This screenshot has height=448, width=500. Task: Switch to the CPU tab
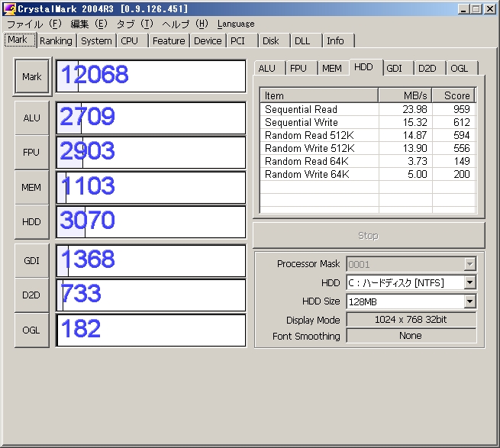pyautogui.click(x=132, y=40)
